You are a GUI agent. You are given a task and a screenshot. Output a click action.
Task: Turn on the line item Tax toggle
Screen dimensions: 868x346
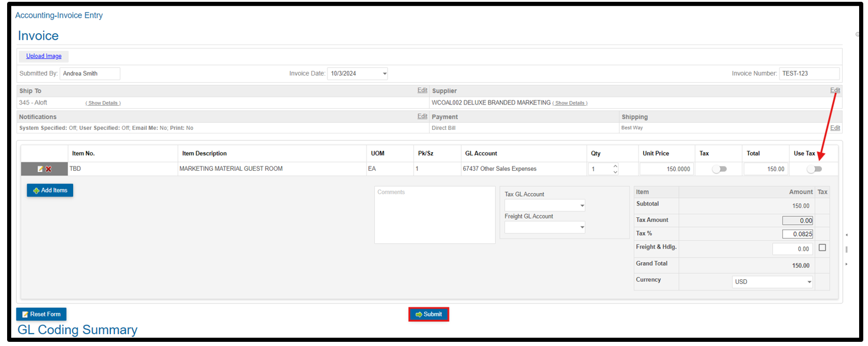[x=719, y=169]
